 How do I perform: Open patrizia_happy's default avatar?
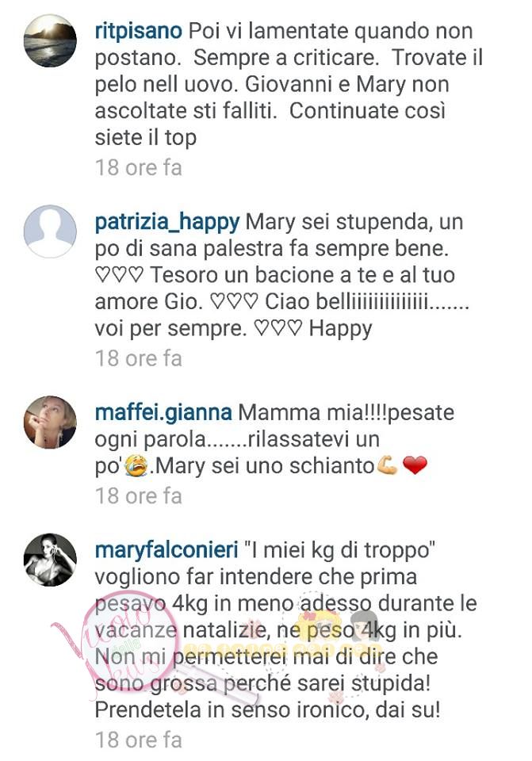coord(50,231)
